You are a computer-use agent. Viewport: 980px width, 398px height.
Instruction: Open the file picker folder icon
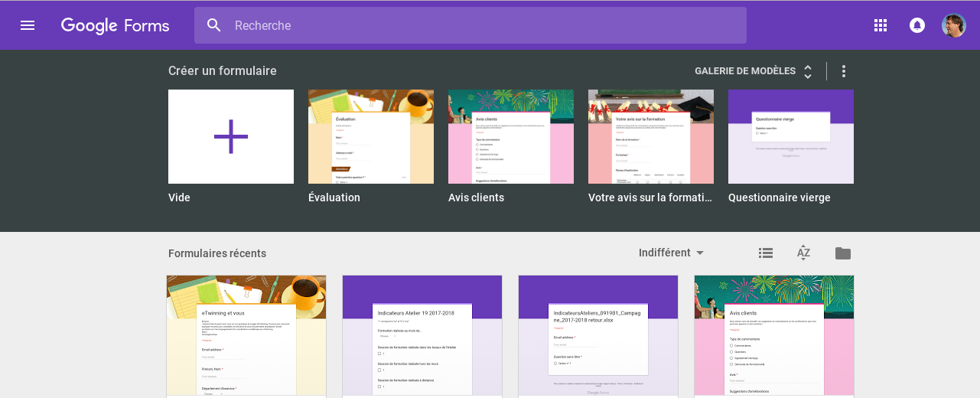843,253
